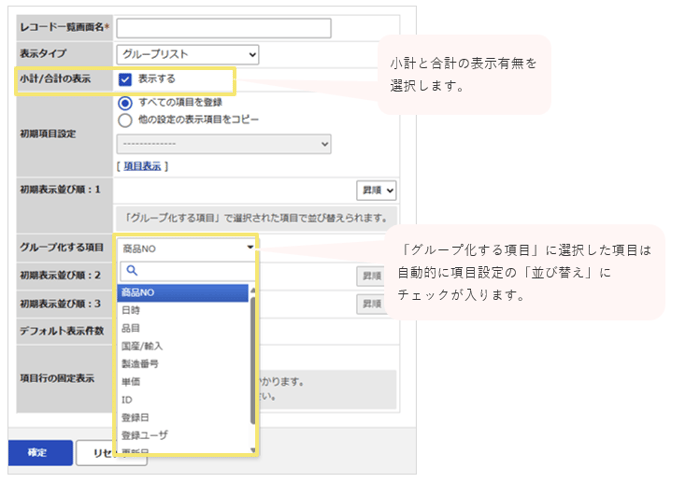Click the dropdown list scrollbar thumb
The height and width of the screenshot is (483, 700).
click(253, 360)
